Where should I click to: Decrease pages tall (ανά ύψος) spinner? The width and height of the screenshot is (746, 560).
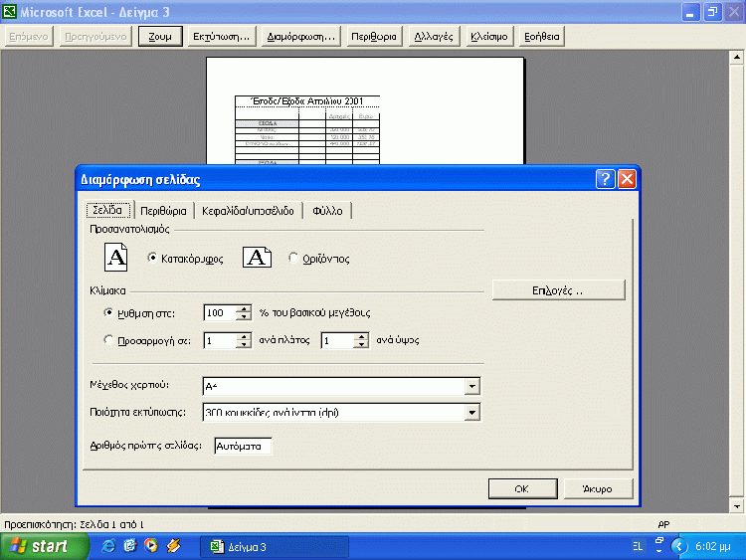(362, 344)
